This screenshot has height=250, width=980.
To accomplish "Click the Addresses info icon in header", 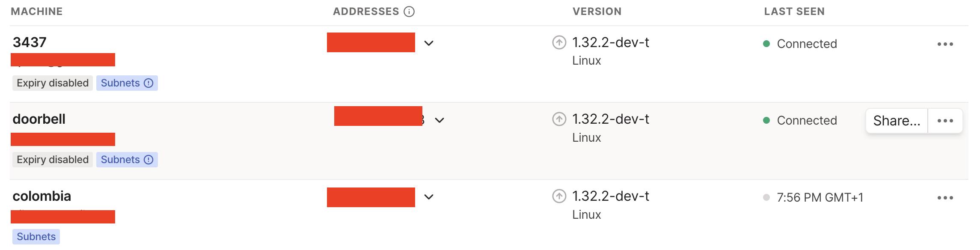I will [x=409, y=12].
